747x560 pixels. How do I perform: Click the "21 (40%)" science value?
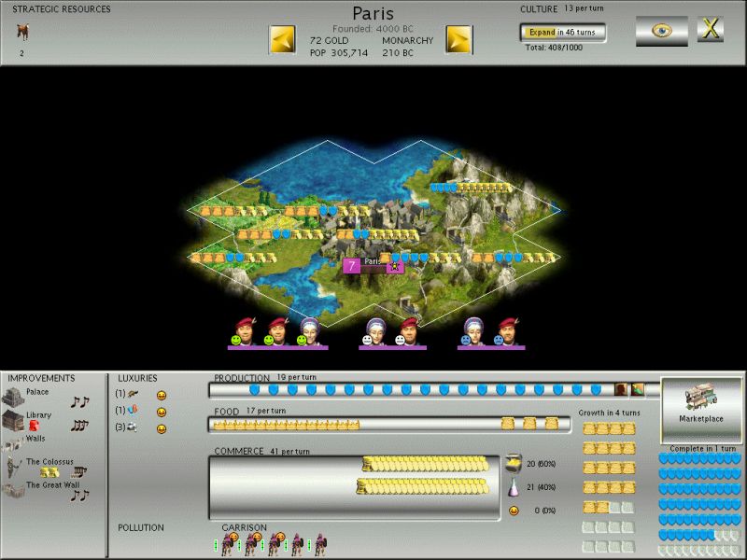pyautogui.click(x=542, y=487)
